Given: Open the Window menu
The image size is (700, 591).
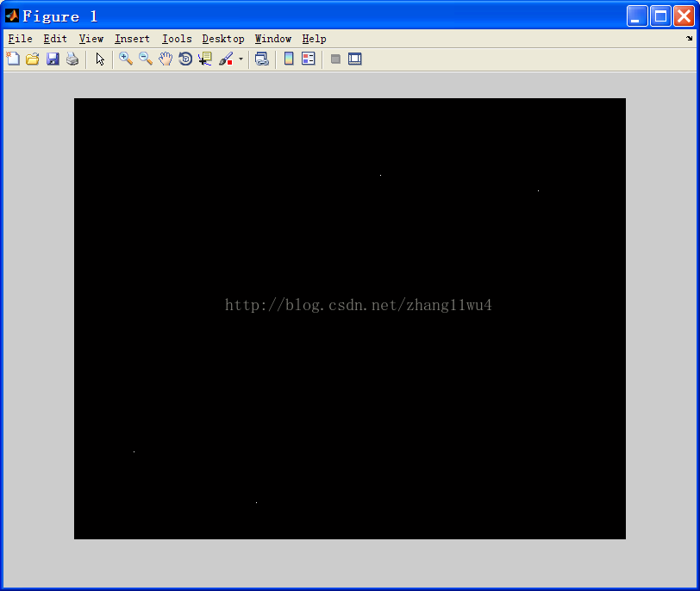Looking at the screenshot, I should [x=272, y=39].
